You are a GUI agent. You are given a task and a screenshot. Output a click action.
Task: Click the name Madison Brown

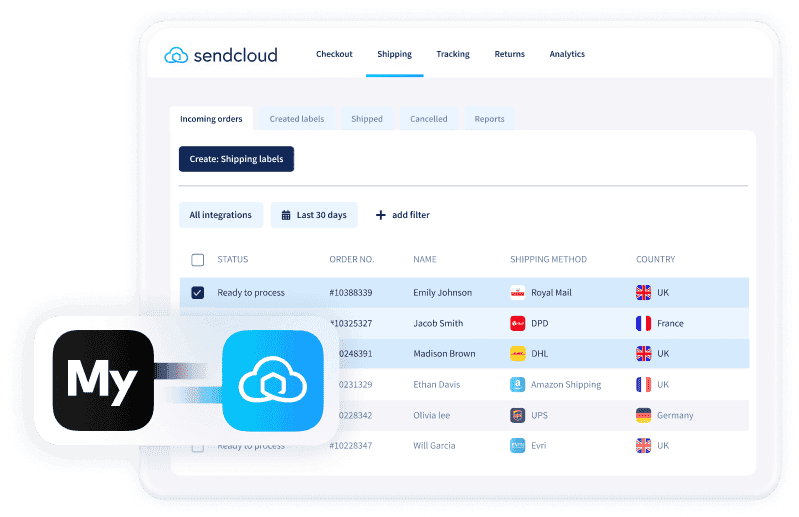[x=444, y=353]
